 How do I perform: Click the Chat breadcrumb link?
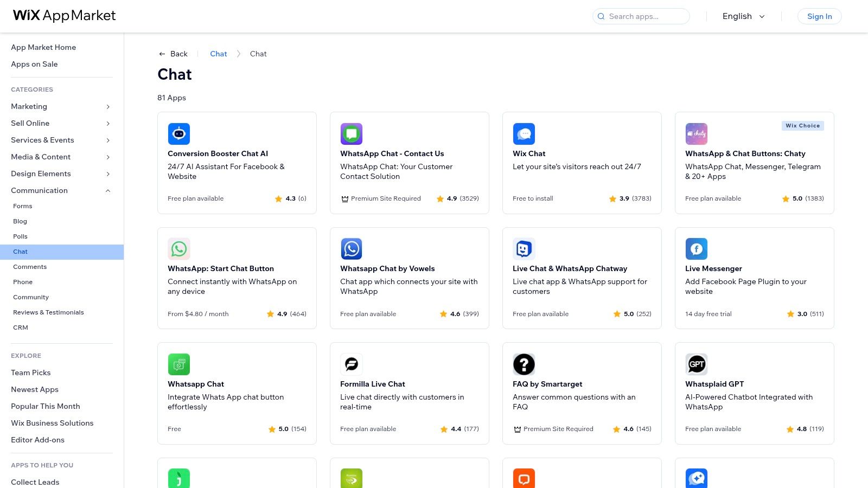point(218,54)
